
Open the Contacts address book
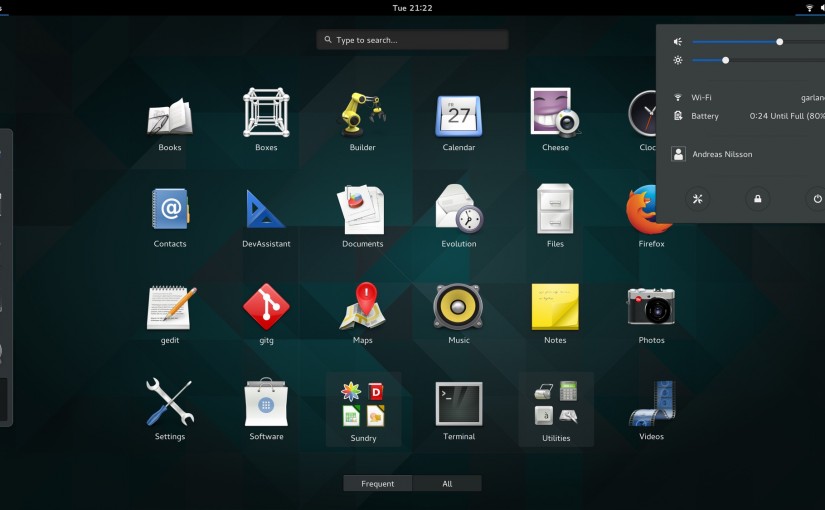tap(170, 209)
